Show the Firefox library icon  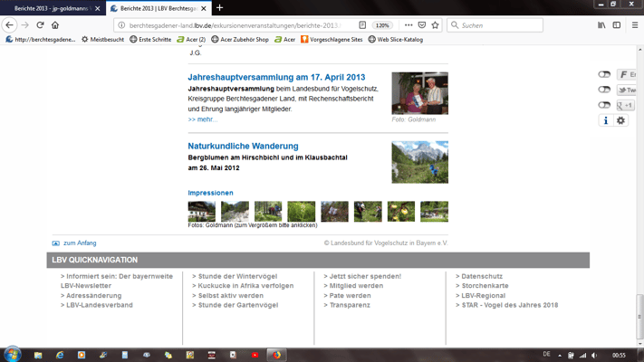[601, 25]
